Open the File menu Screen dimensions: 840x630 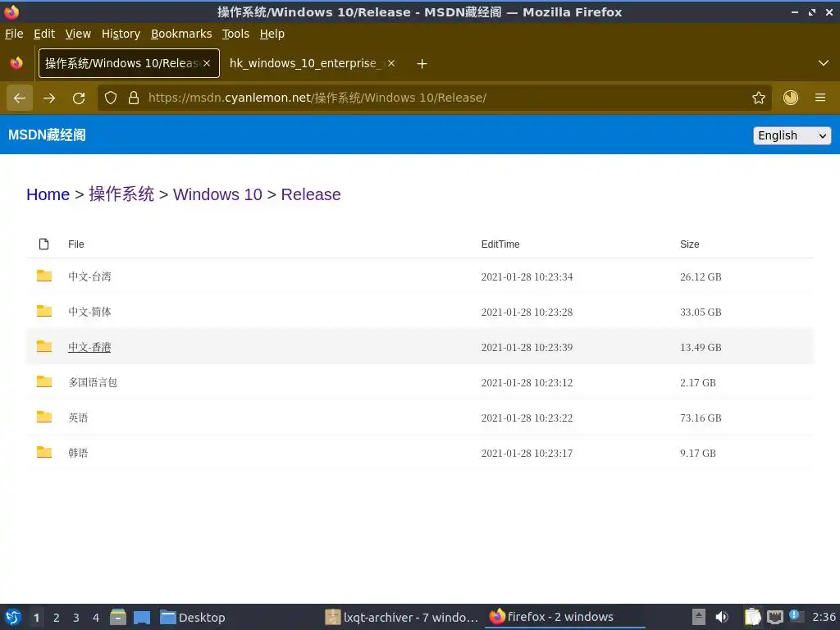coord(14,34)
